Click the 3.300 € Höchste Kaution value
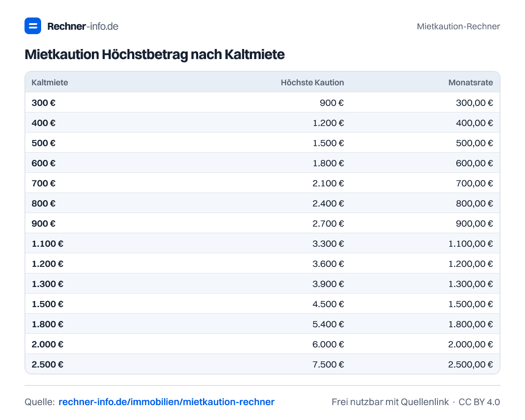The height and width of the screenshot is (420, 525). (x=328, y=244)
